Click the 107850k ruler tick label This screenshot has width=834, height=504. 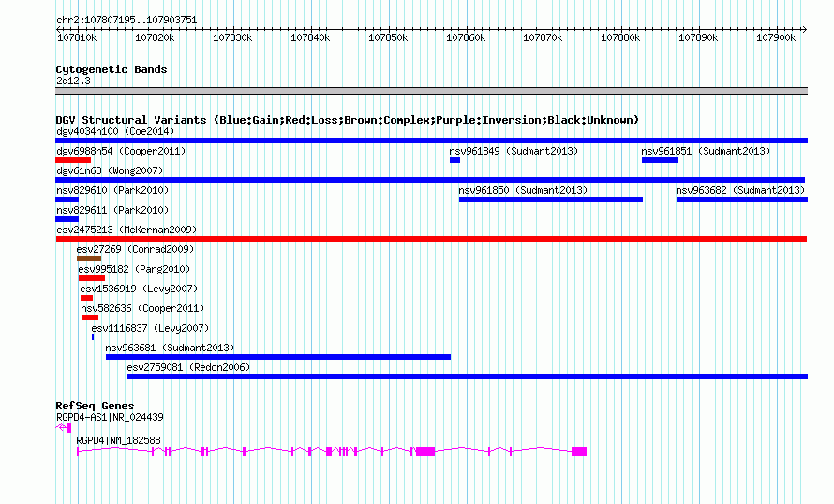coord(388,37)
